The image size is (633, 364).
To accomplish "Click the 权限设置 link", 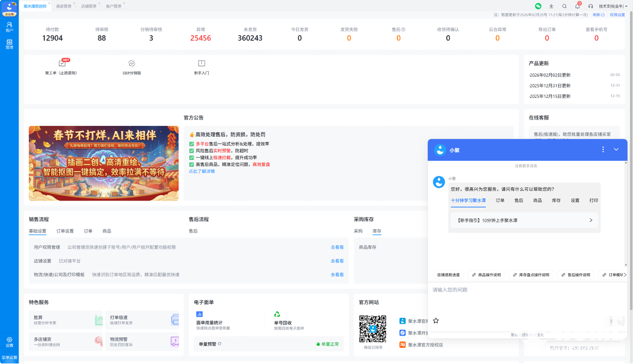I will pyautogui.click(x=617, y=15).
